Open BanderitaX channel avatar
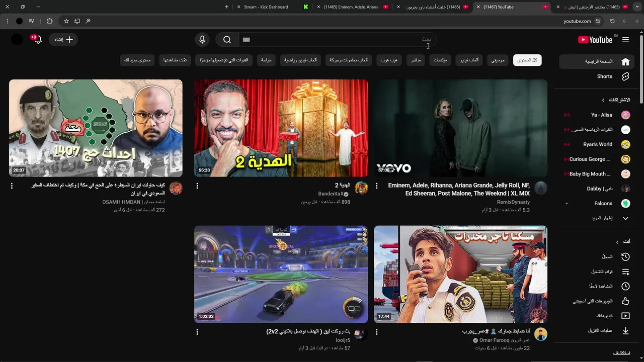 tap(361, 188)
